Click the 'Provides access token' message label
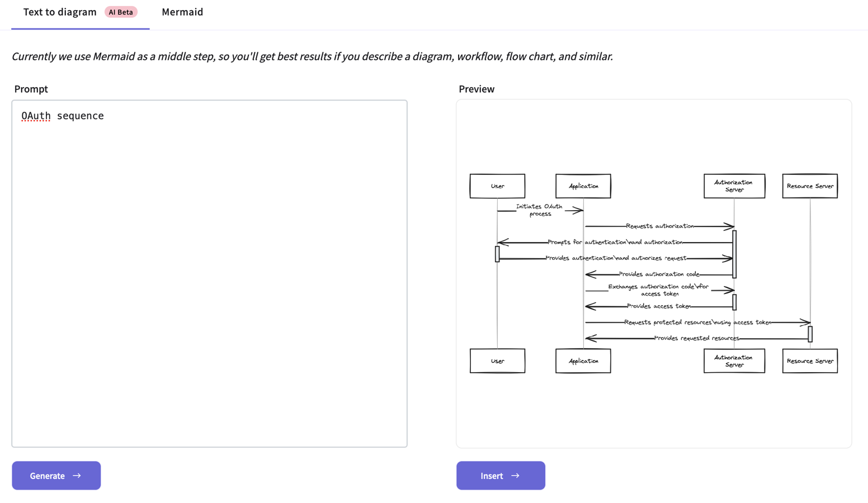 coord(658,306)
